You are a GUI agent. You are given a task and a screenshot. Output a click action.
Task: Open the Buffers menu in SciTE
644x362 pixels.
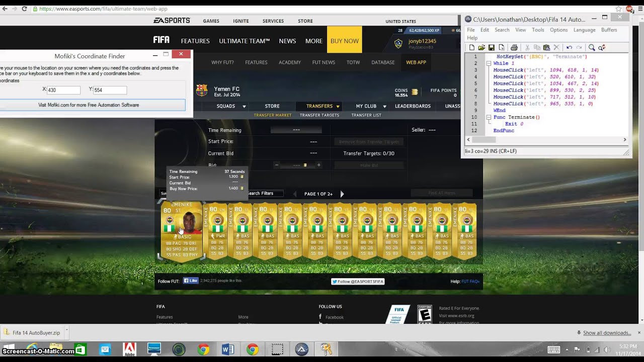coord(609,30)
